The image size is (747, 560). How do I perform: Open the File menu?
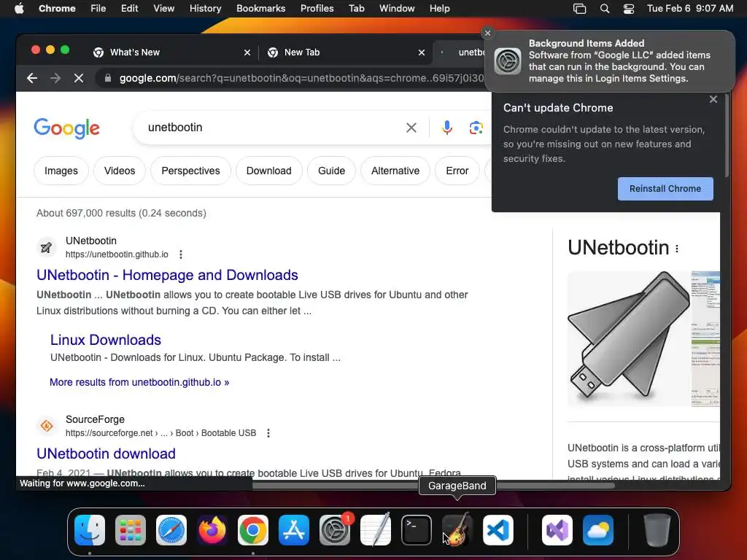click(98, 8)
